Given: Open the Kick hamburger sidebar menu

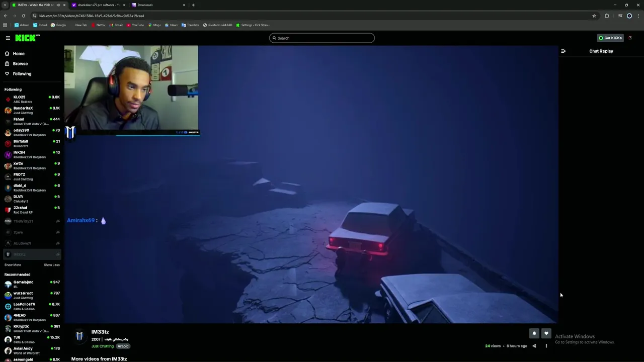Looking at the screenshot, I should pos(8,38).
